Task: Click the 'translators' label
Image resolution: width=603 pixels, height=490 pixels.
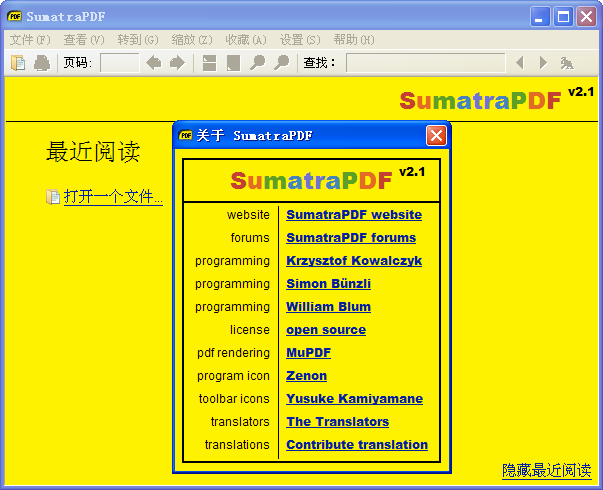Action: click(240, 422)
